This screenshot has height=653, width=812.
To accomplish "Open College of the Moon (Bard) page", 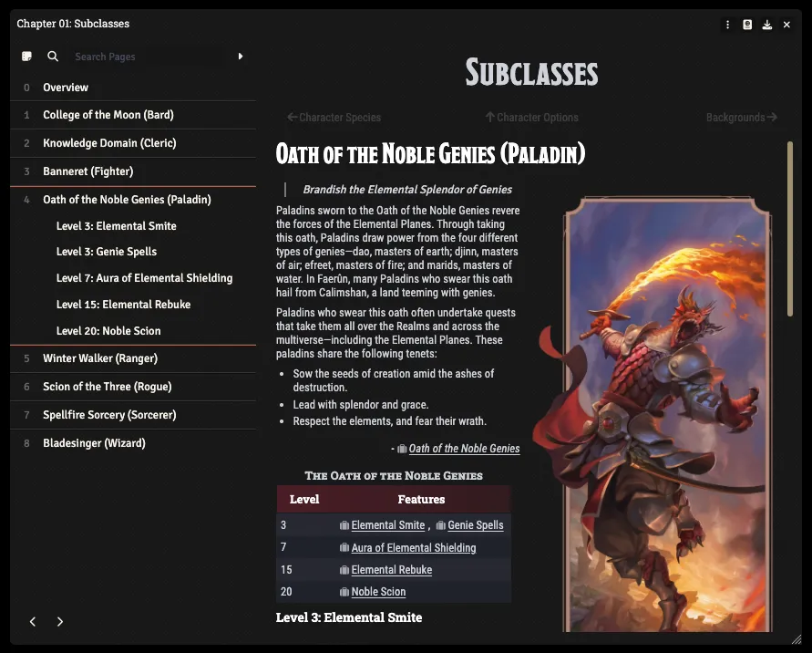I will 108,115.
